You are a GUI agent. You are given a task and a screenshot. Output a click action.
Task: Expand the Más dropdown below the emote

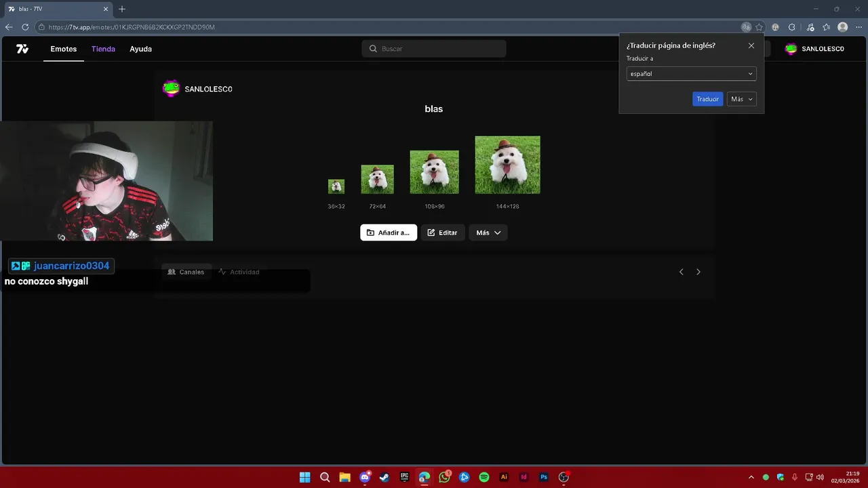[488, 232]
